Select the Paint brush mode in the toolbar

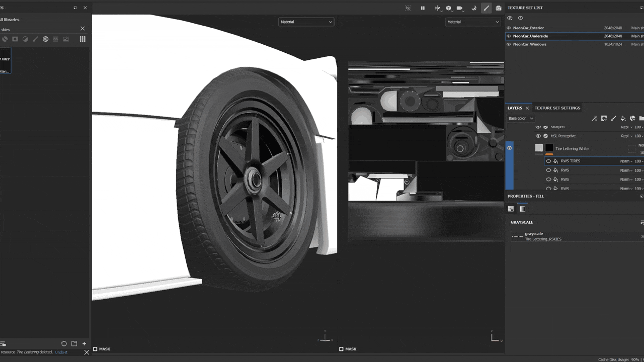(x=486, y=8)
